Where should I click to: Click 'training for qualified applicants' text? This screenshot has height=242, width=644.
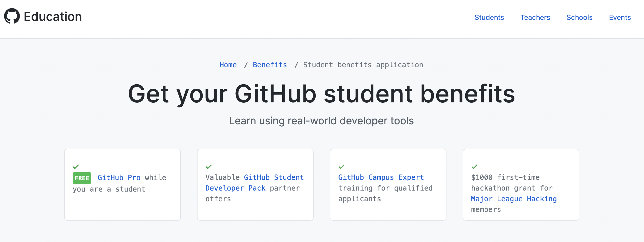click(x=385, y=193)
